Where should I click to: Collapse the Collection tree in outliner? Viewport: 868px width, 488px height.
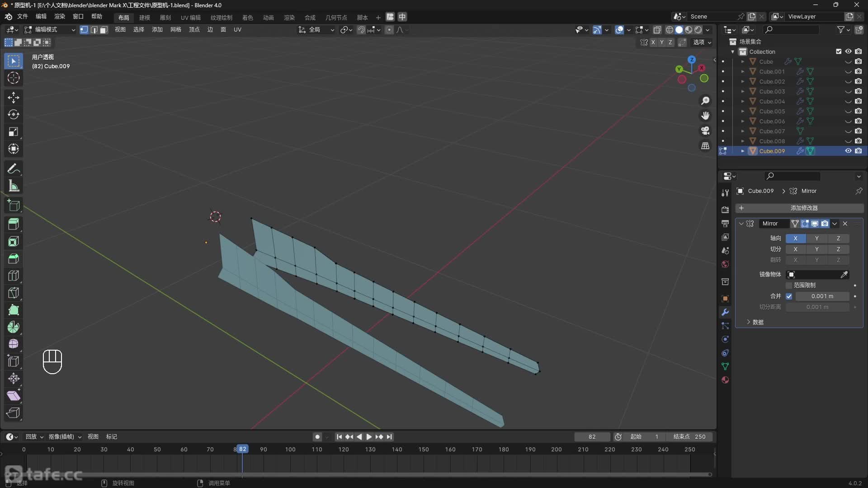click(733, 52)
